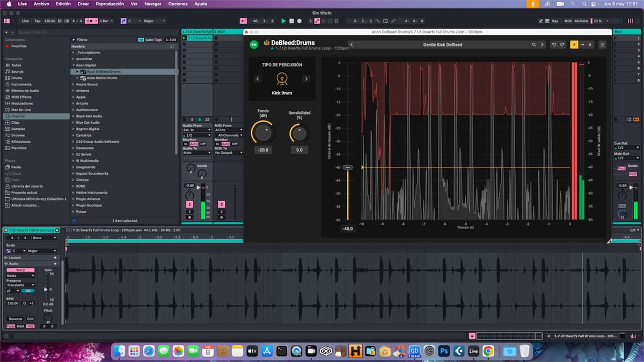Switch to the A comparison state
The image size is (644, 362).
point(574,45)
